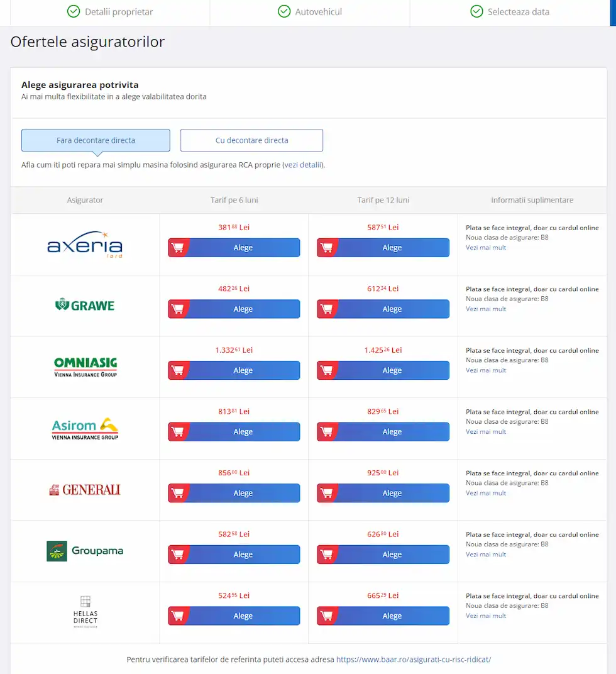Image resolution: width=616 pixels, height=674 pixels.
Task: Select the Hellas Direct 12-month Alege cart icon
Action: [327, 616]
